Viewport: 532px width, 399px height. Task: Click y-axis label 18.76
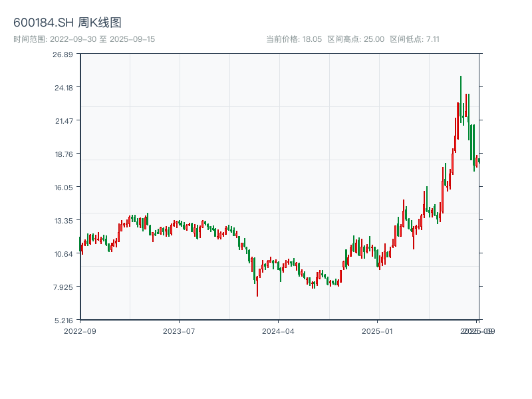point(64,154)
